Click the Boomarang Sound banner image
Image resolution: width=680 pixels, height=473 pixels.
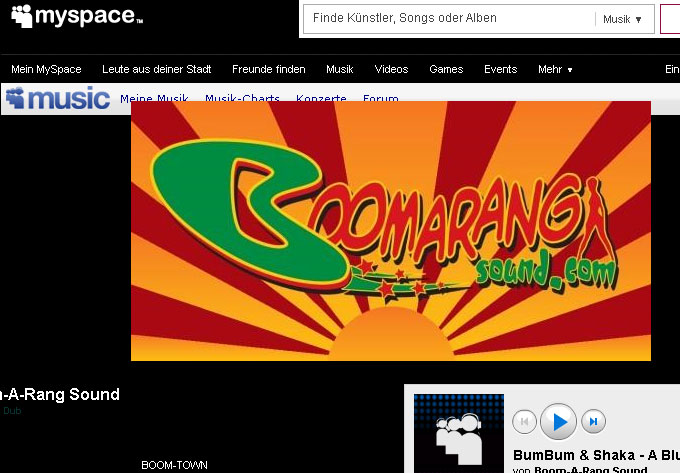[x=391, y=231]
